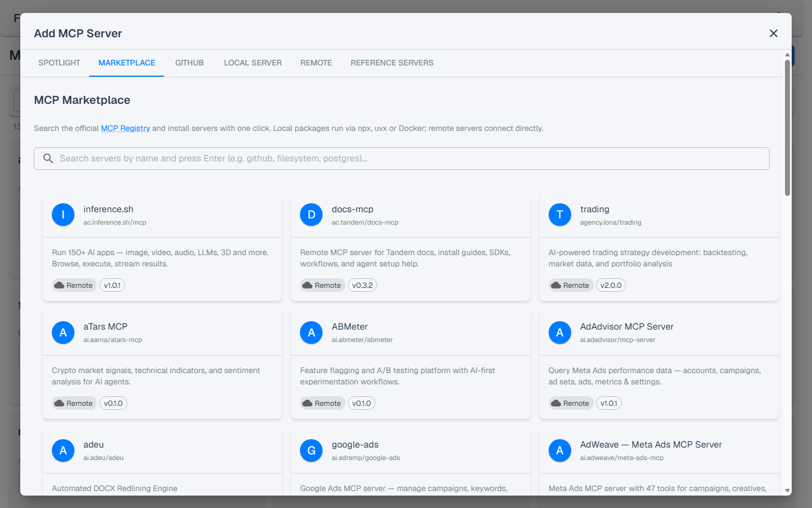Select the google-ads card title

[355, 444]
